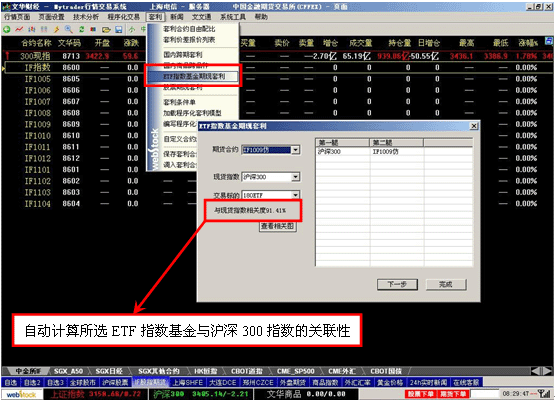Click the candlestick chart toolbar icon
Viewport: 555px width, 400px height.
click(32, 29)
